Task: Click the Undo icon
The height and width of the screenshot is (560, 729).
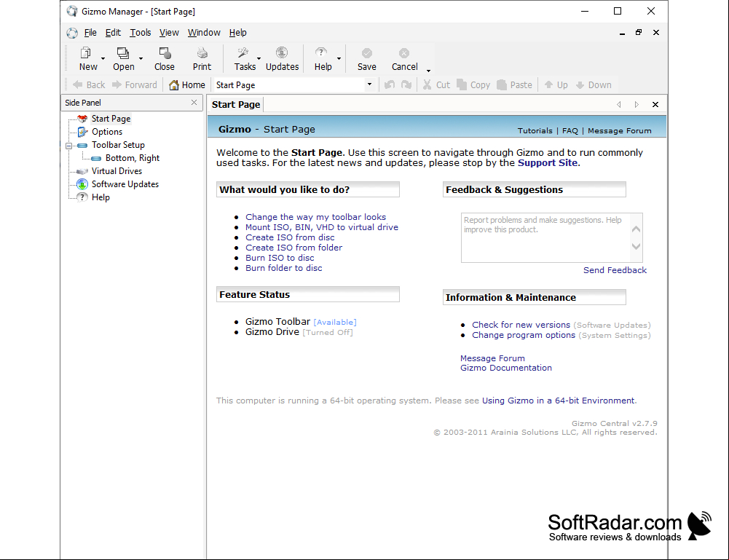Action: click(x=390, y=84)
